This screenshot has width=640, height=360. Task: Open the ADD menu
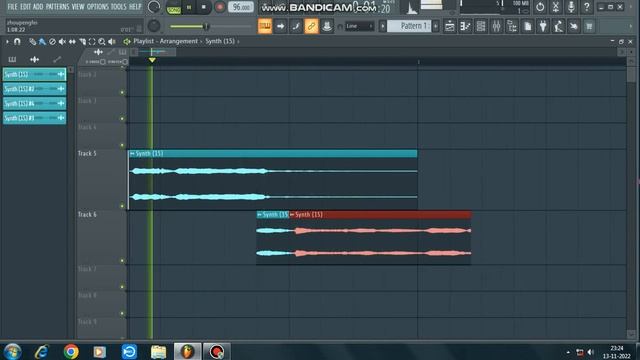(38, 7)
